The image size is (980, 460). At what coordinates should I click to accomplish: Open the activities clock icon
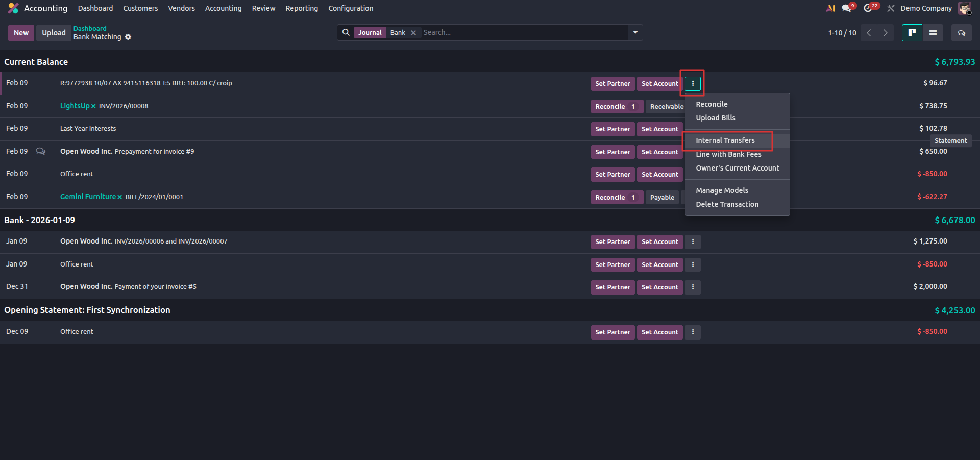pos(868,8)
